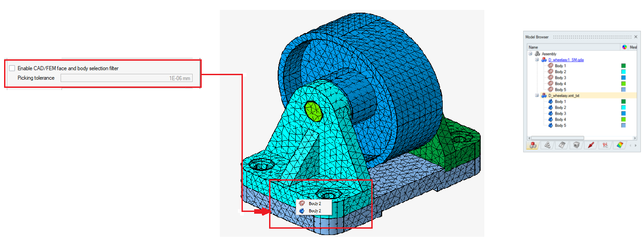Click blue color swatch of xmt_txt Body 3

(624, 113)
